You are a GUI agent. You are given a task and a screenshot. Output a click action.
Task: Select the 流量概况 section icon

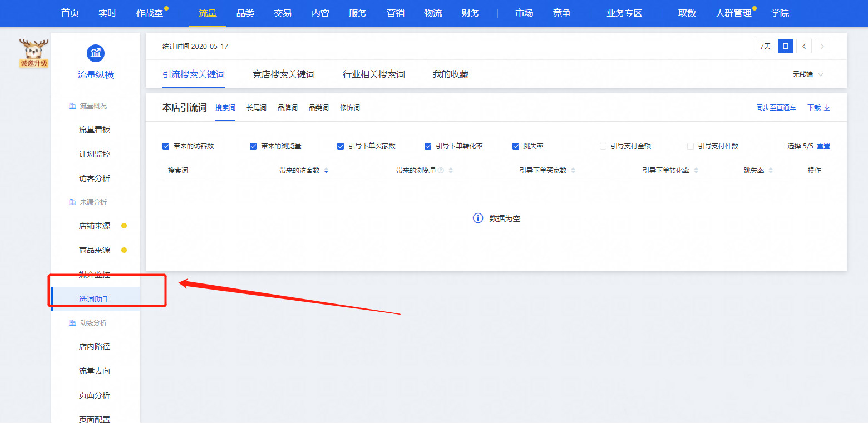72,106
